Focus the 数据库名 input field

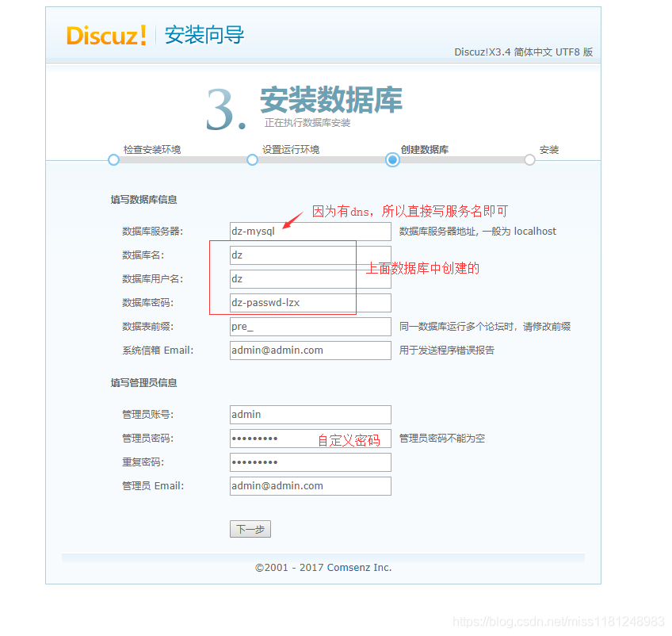point(311,255)
